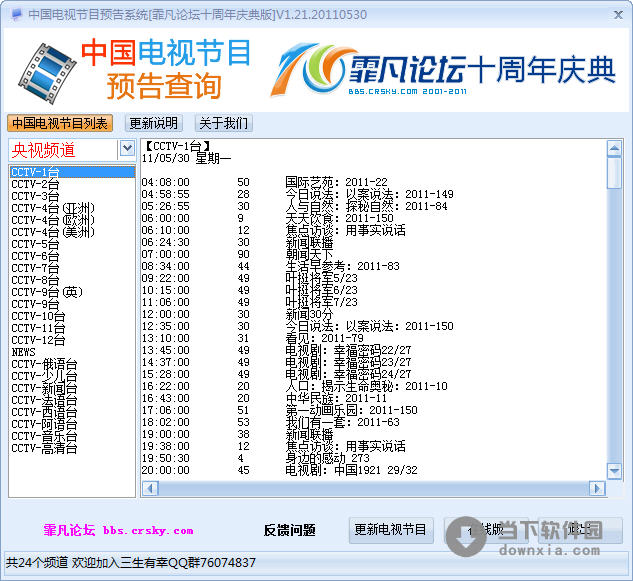Image resolution: width=633 pixels, height=581 pixels.
Task: Click the app icon in the title bar
Action: 17,15
